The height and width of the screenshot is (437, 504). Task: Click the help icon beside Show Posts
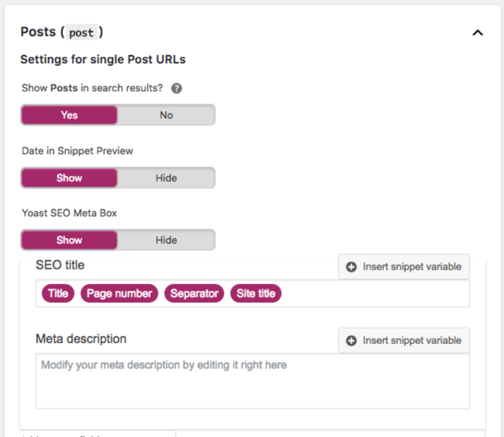coord(177,89)
